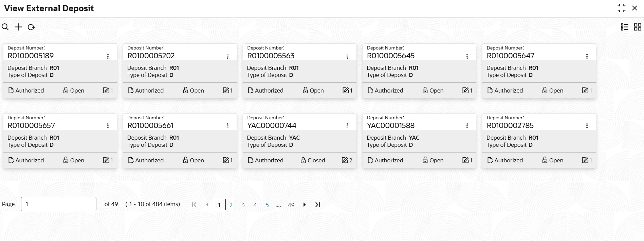The height and width of the screenshot is (241, 644).
Task: Open the search panel with the magnifier icon
Action: pos(5,27)
